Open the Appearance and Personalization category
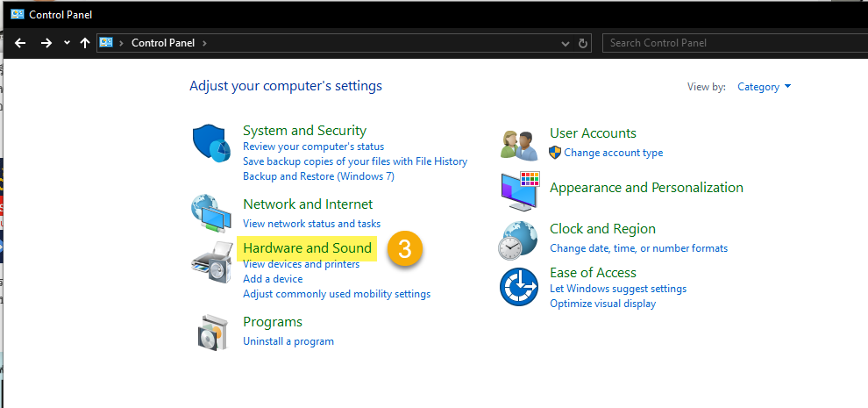The height and width of the screenshot is (408, 868). (x=646, y=188)
